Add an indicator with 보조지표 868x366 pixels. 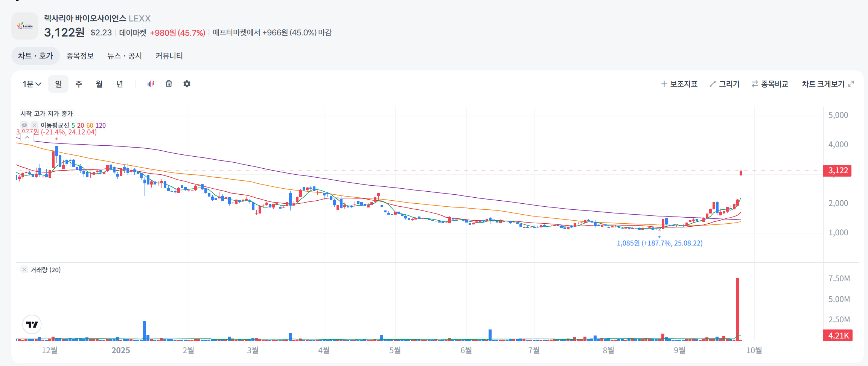[679, 84]
